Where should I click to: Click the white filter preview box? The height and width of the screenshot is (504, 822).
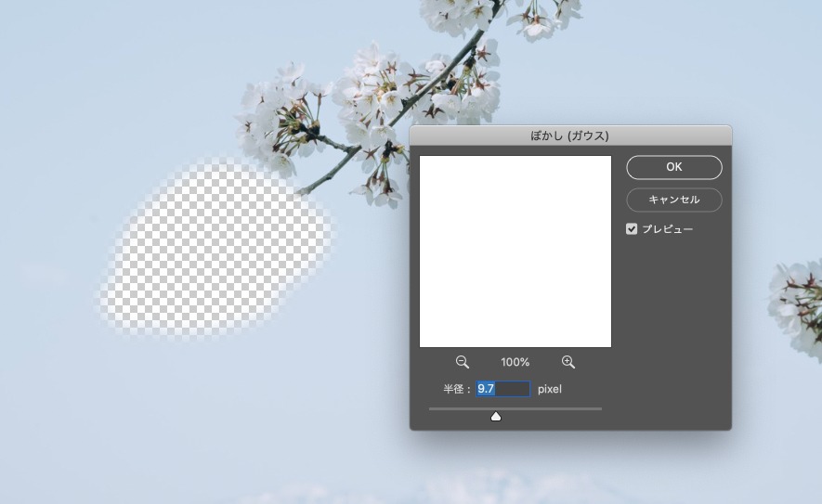click(x=515, y=252)
